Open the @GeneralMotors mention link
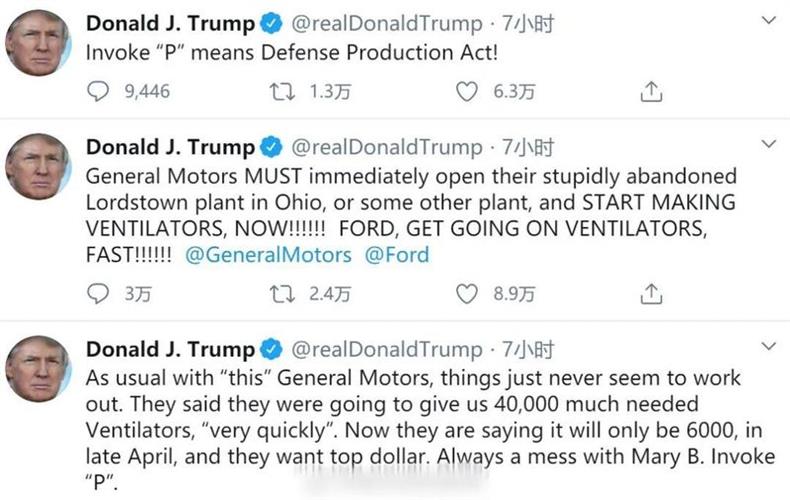The height and width of the screenshot is (500, 790). 269,254
